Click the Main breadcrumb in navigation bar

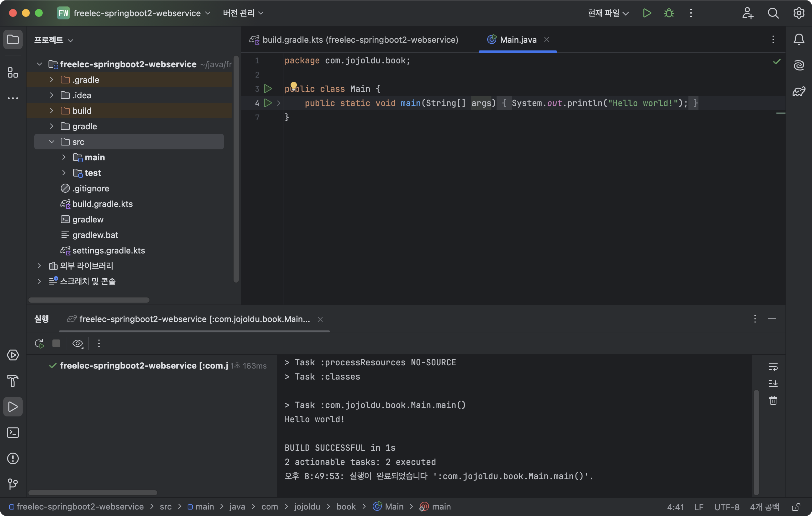coord(393,507)
